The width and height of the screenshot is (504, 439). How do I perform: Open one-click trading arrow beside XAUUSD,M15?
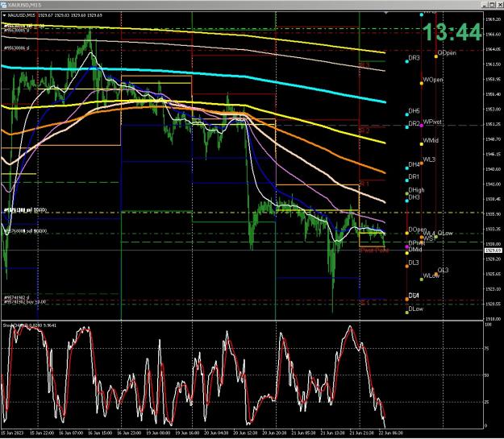pos(4,15)
